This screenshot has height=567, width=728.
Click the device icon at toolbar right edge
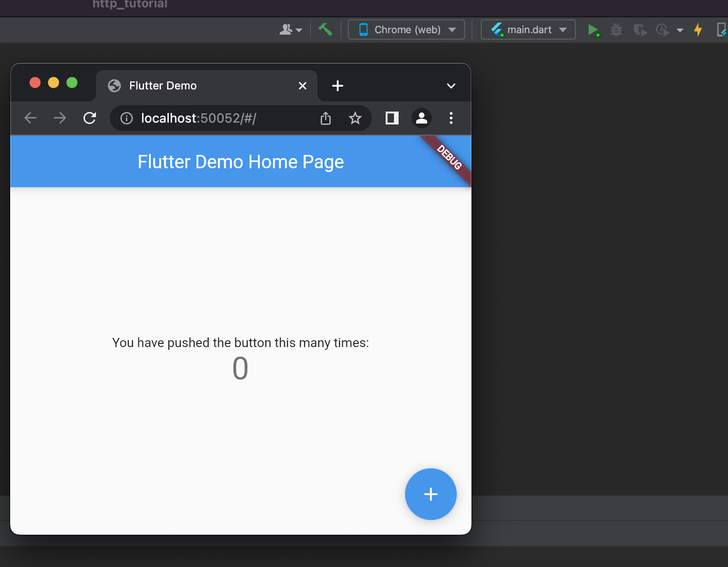click(x=722, y=30)
